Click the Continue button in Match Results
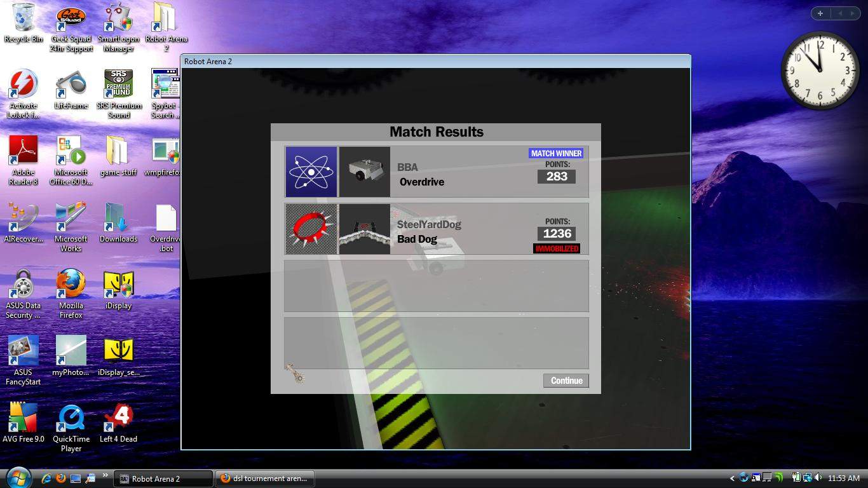Image resolution: width=868 pixels, height=488 pixels. [566, 381]
